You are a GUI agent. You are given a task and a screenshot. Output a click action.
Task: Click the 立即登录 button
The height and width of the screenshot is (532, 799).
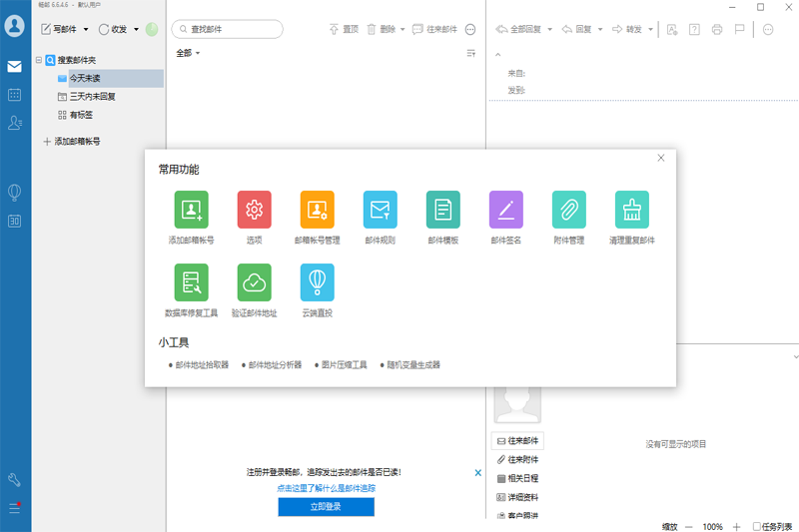pyautogui.click(x=326, y=507)
